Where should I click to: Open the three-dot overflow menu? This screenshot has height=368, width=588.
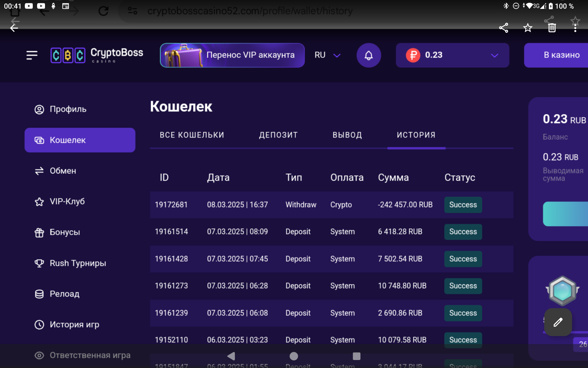pos(575,28)
